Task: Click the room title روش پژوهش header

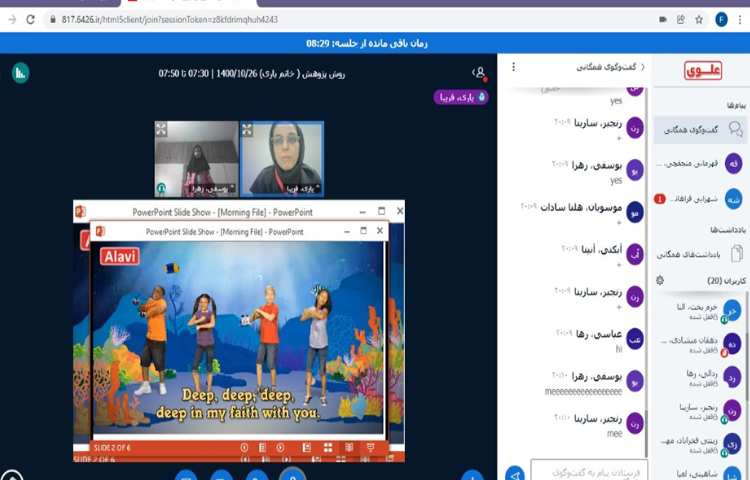Action: point(251,74)
